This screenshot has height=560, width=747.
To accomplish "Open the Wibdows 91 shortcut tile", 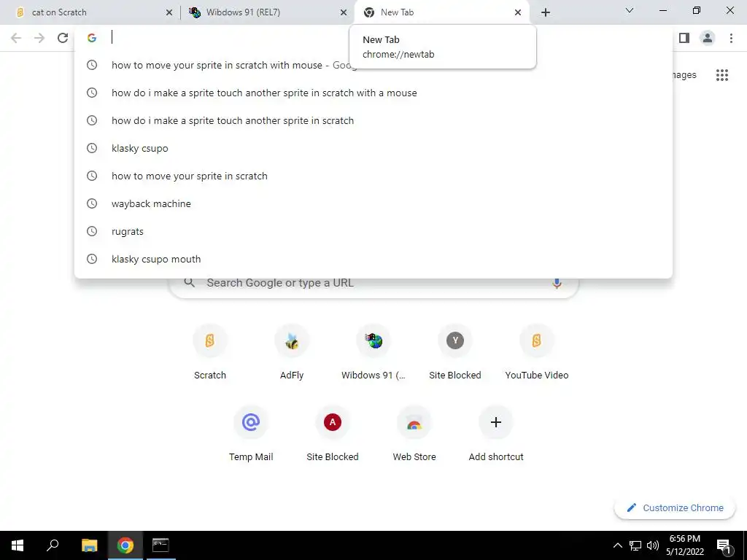I will tap(373, 353).
